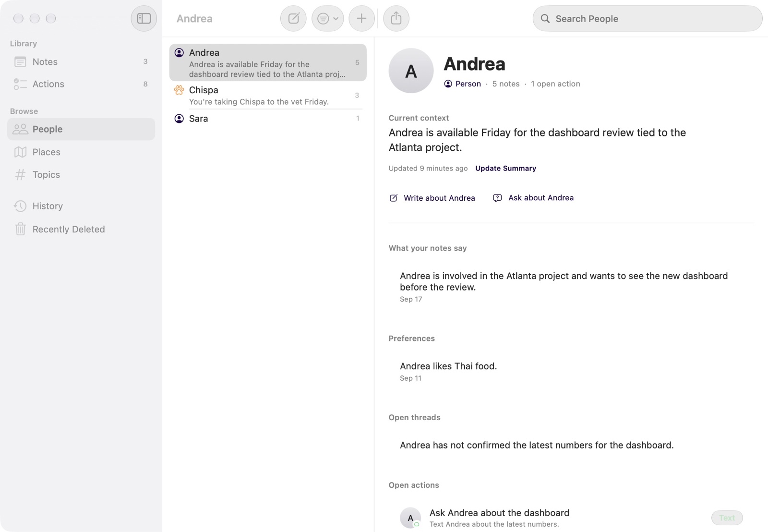
Task: Click the small A avatar in open actions
Action: point(410,518)
